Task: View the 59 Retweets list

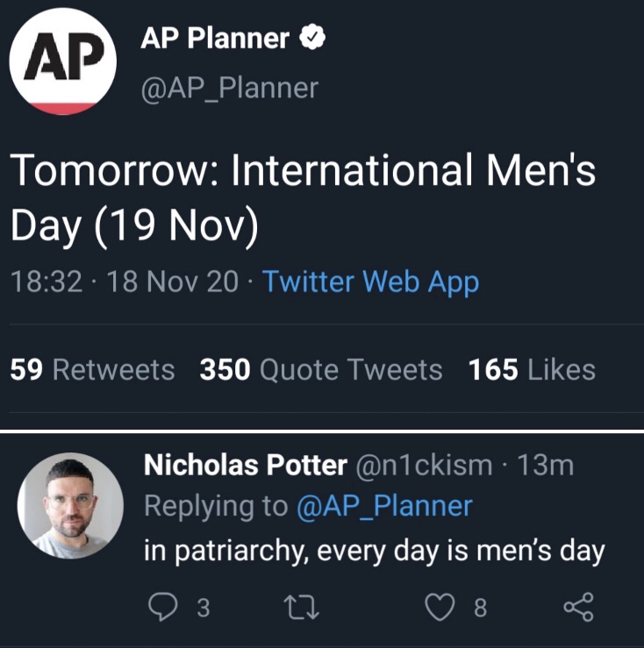Action: point(92,369)
